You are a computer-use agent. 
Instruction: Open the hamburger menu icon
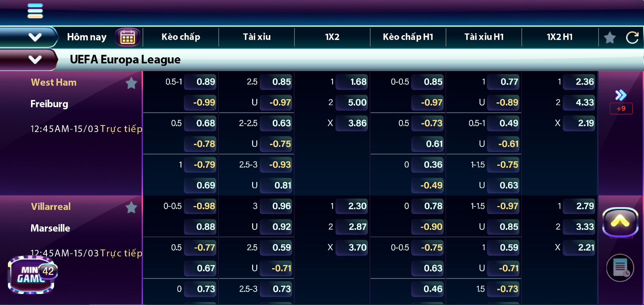point(35,11)
